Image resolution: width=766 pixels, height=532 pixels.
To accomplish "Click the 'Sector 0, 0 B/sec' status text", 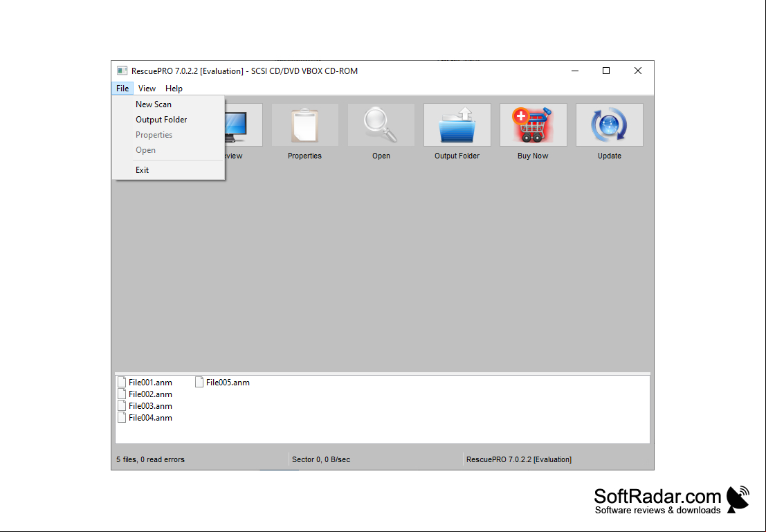I will 321,459.
